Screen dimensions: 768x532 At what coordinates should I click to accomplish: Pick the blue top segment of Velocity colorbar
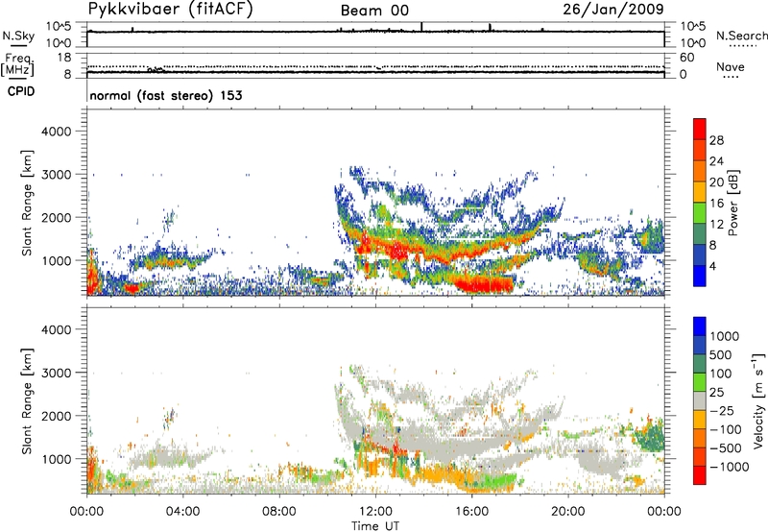(700, 326)
